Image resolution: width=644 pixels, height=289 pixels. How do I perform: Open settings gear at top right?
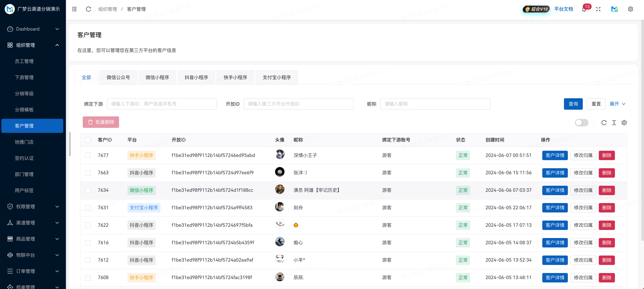[631, 9]
